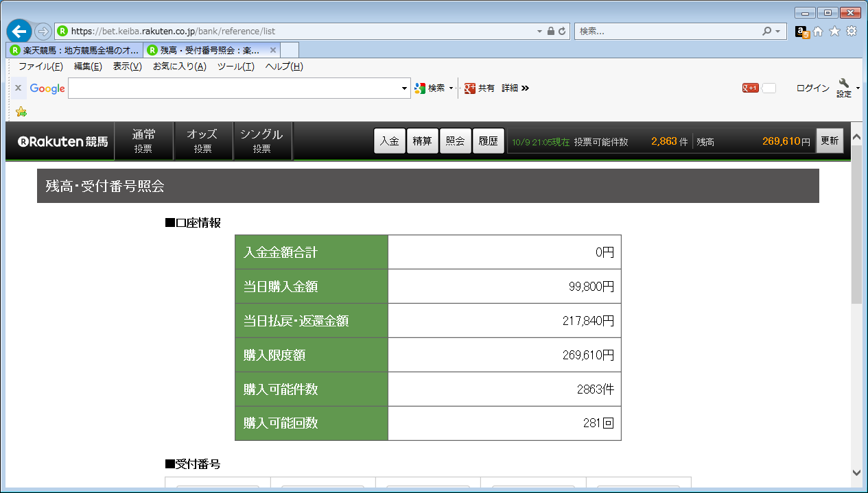Close the 残高・受付番号照会 tab

click(273, 50)
